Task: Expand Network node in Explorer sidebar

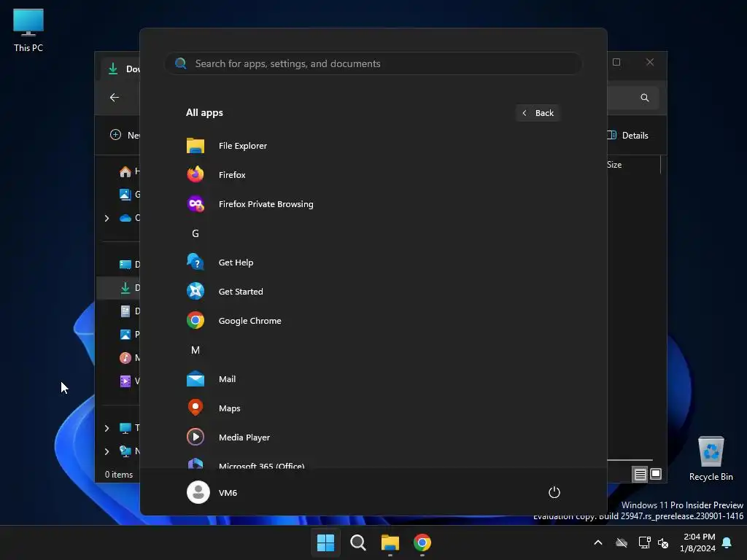Action: point(107,451)
